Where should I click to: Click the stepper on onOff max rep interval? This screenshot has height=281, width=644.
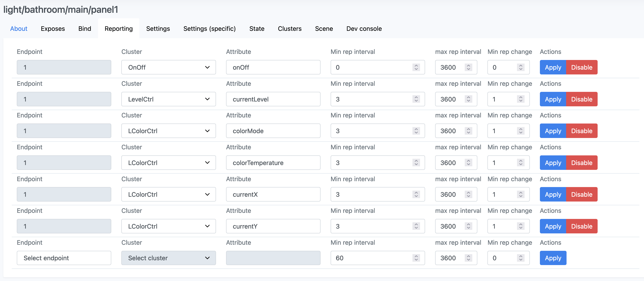pos(468,67)
